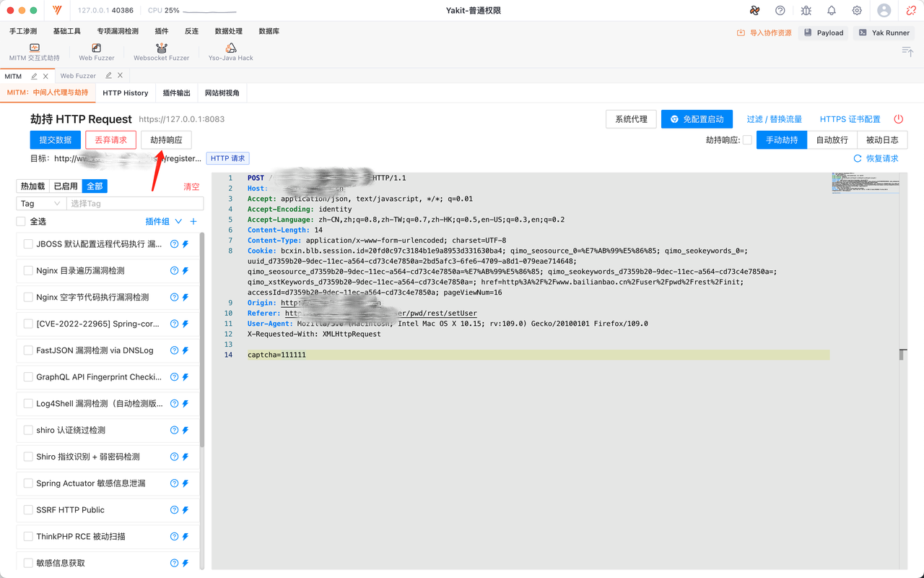This screenshot has width=924, height=578.
Task: Close the Web Fuzzer tab
Action: pos(121,76)
